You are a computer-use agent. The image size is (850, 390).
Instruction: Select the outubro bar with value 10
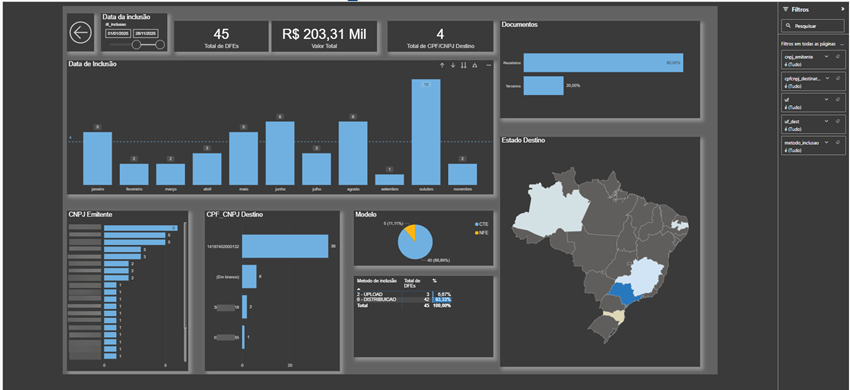pyautogui.click(x=426, y=132)
